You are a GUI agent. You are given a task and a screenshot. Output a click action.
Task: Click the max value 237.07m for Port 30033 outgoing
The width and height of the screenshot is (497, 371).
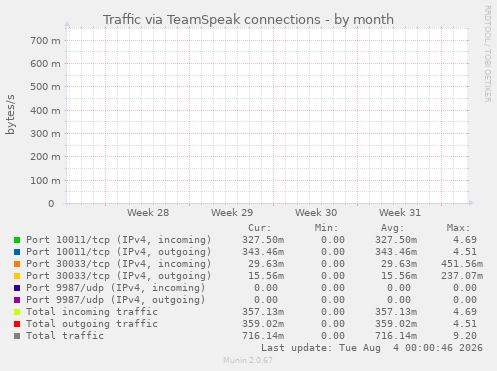pyautogui.click(x=462, y=276)
